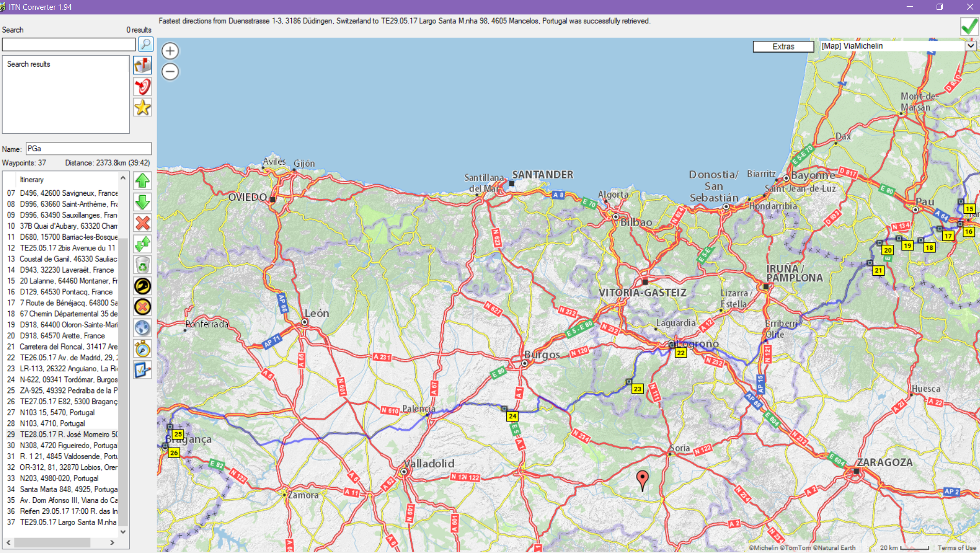The height and width of the screenshot is (553, 980).
Task: Select itinerary row 35 Av. Dom Afonso III
Action: click(62, 500)
